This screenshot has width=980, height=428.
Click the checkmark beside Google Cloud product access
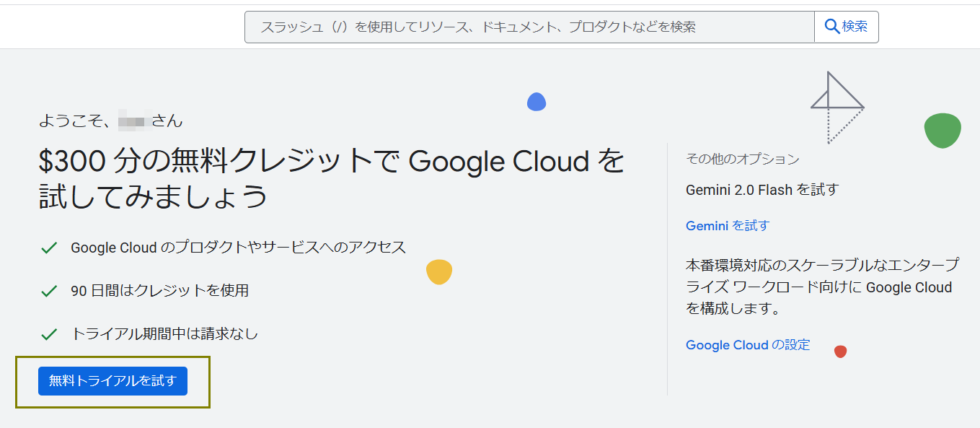[49, 248]
